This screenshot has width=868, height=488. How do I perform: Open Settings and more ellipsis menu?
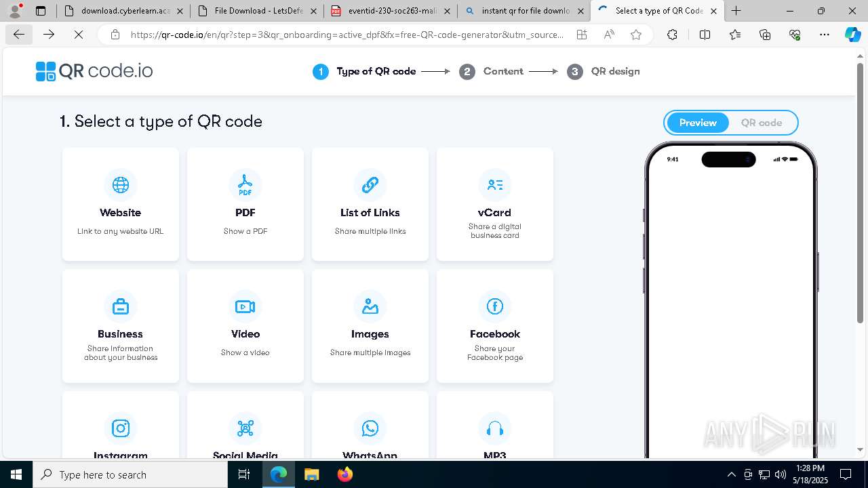tap(825, 35)
